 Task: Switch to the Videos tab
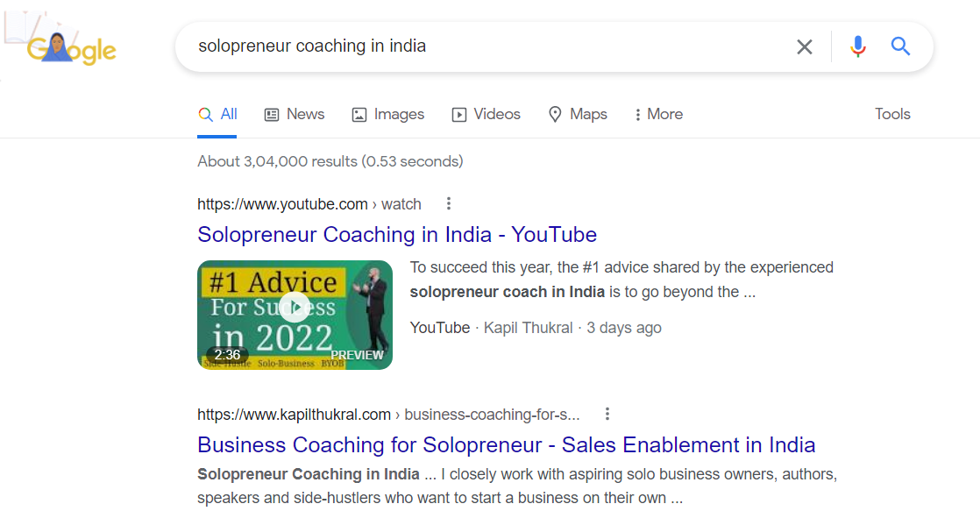coord(486,114)
